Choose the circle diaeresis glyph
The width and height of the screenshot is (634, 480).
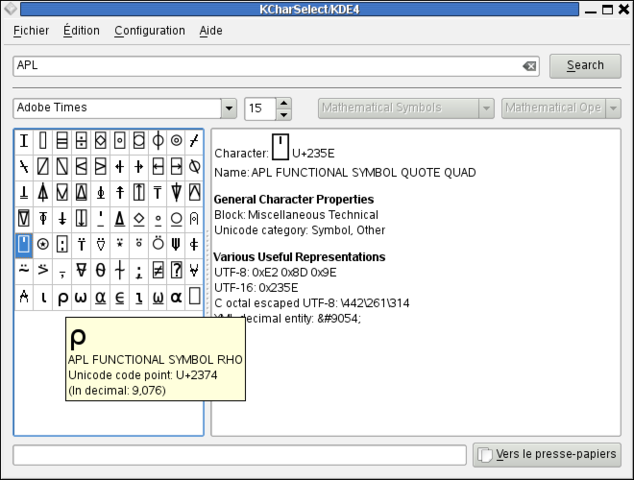(158, 244)
